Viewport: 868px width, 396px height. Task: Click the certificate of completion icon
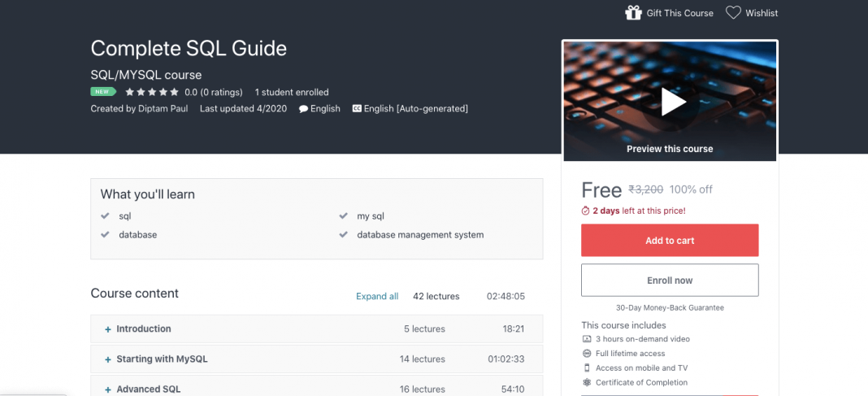(x=587, y=382)
